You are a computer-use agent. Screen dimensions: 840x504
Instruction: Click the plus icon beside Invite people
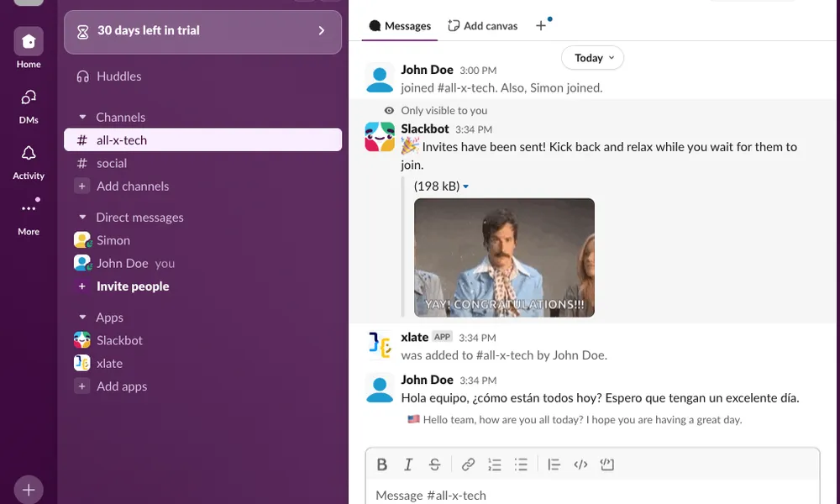82,286
